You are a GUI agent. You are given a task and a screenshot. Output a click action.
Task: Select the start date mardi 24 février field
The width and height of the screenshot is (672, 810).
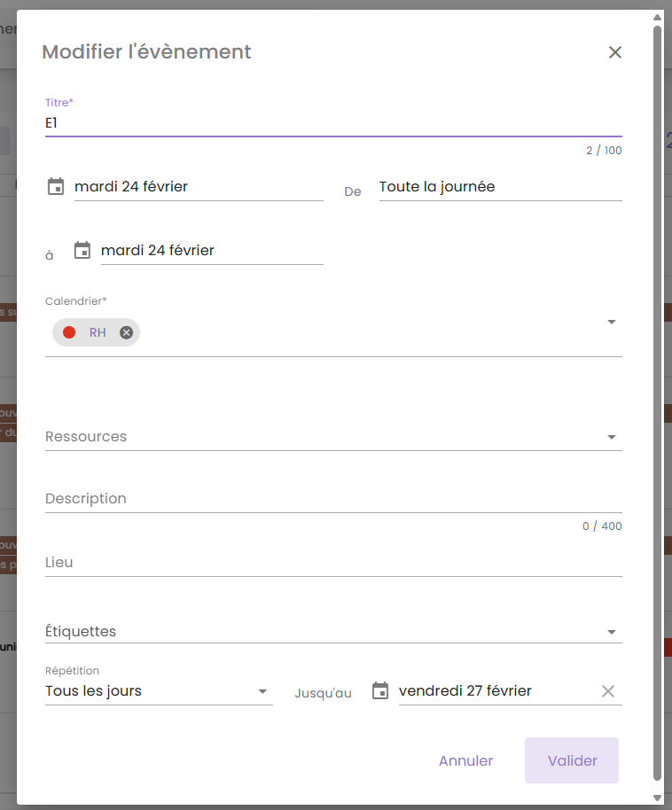(x=198, y=187)
